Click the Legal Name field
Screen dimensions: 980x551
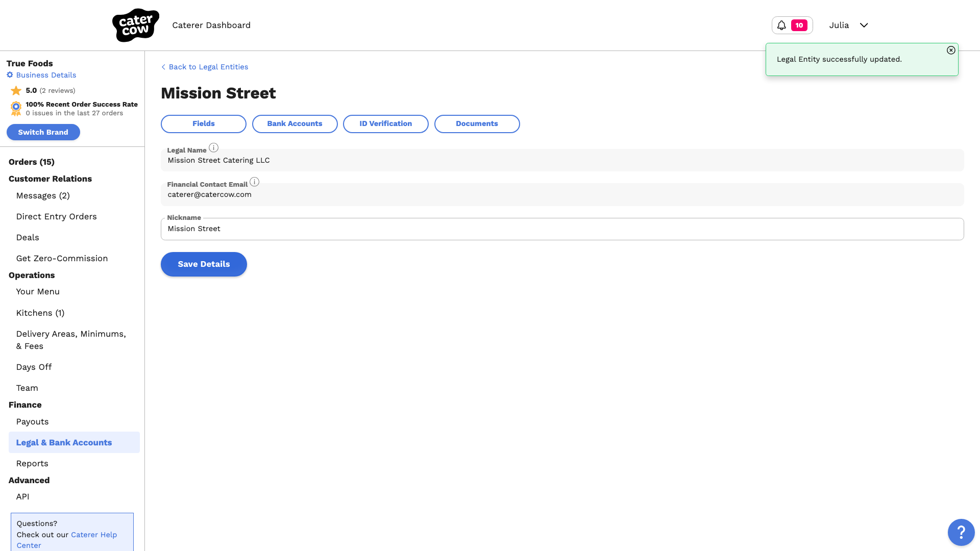[x=562, y=160]
